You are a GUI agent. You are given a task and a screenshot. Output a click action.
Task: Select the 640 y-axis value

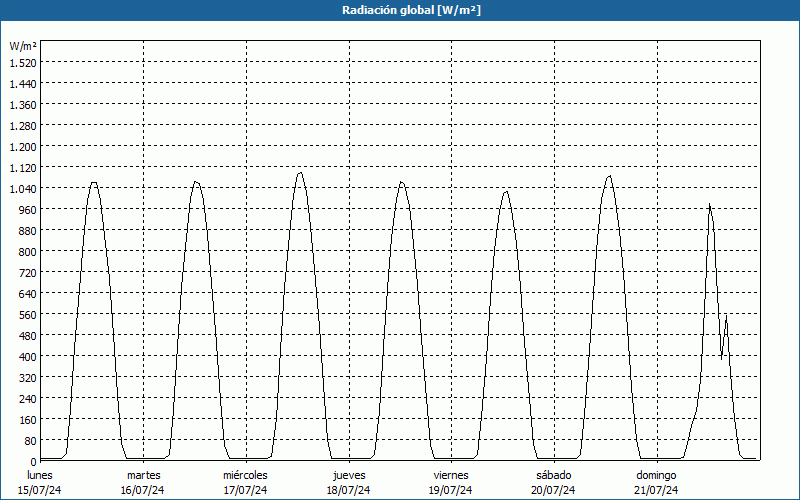pyautogui.click(x=29, y=294)
